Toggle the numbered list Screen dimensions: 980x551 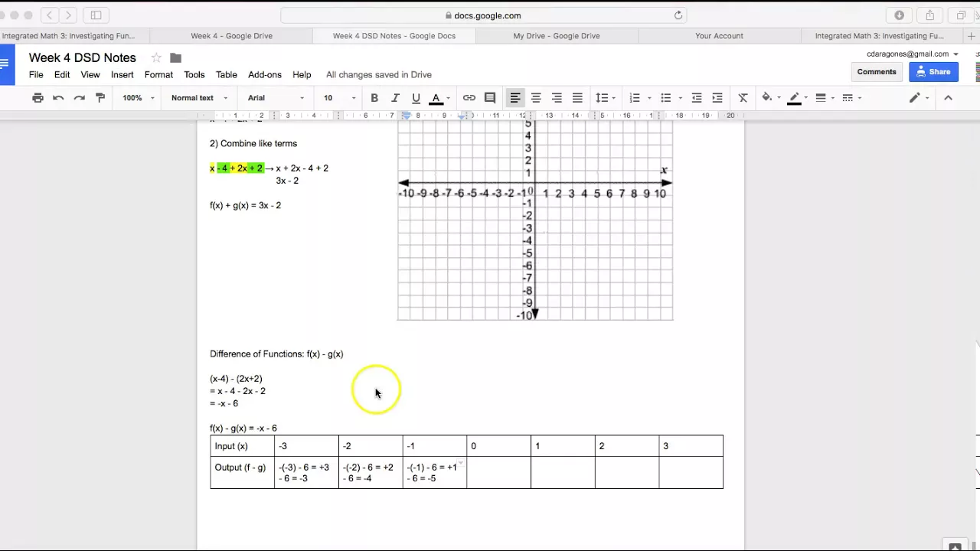[634, 98]
